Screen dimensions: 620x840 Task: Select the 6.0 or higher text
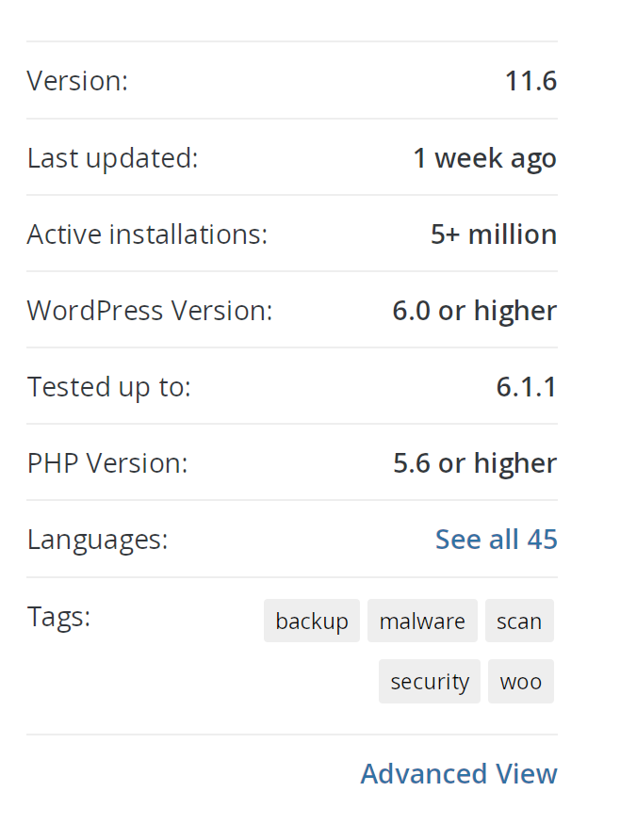[474, 310]
